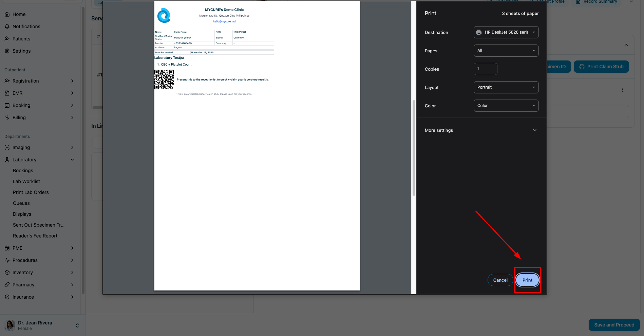Click the Pharmacy pill icon
Screen dimensions: 644x336
pyautogui.click(x=7, y=285)
